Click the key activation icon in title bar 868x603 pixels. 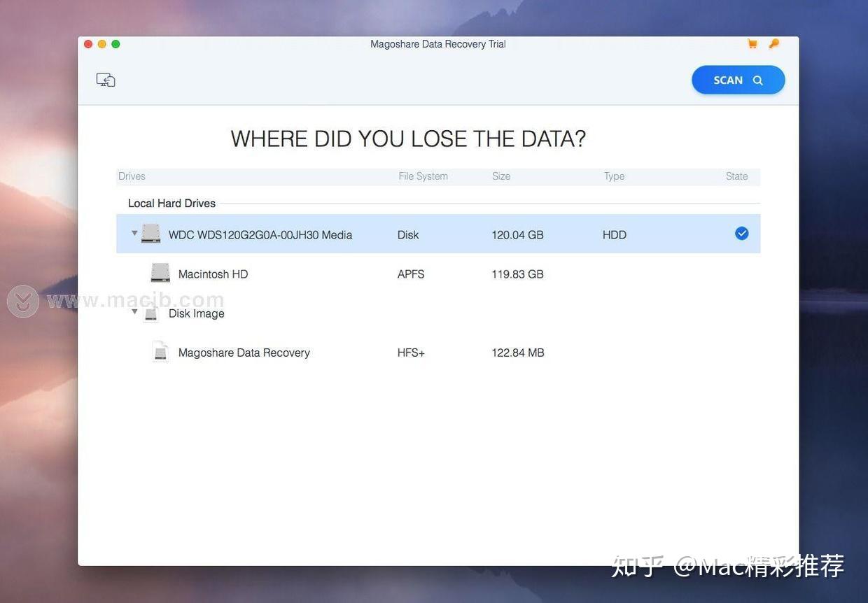(773, 43)
